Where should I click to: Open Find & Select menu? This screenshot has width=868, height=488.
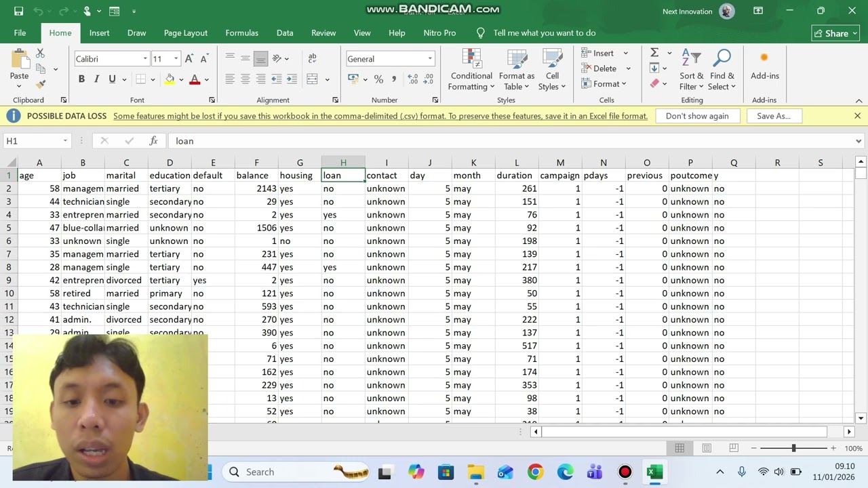[x=722, y=70]
